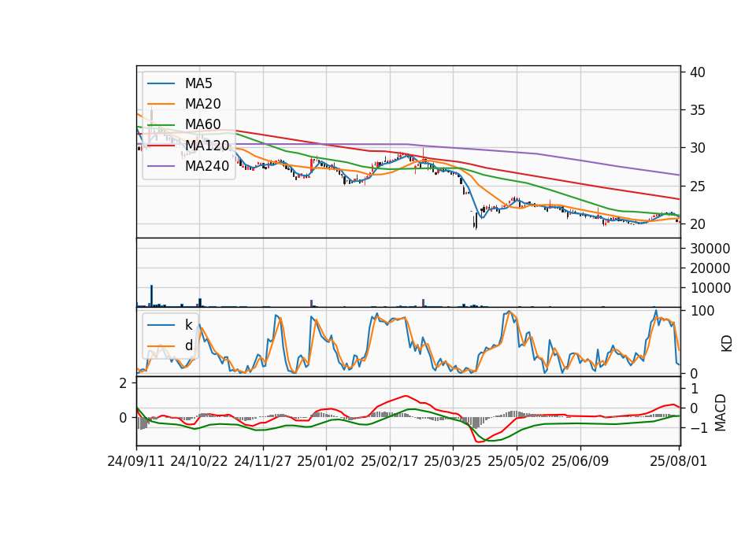The image size is (756, 543).
Task: Click price axis value 35
Action: pyautogui.click(x=698, y=110)
